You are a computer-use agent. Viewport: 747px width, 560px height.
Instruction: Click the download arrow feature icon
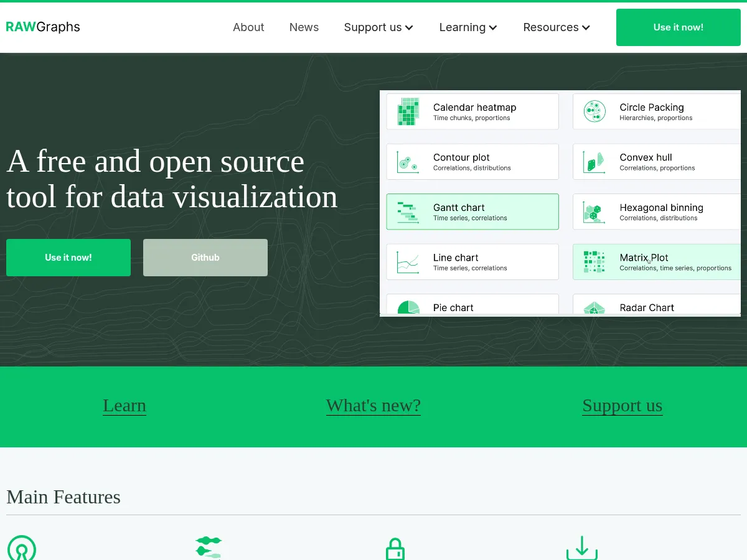point(582,549)
